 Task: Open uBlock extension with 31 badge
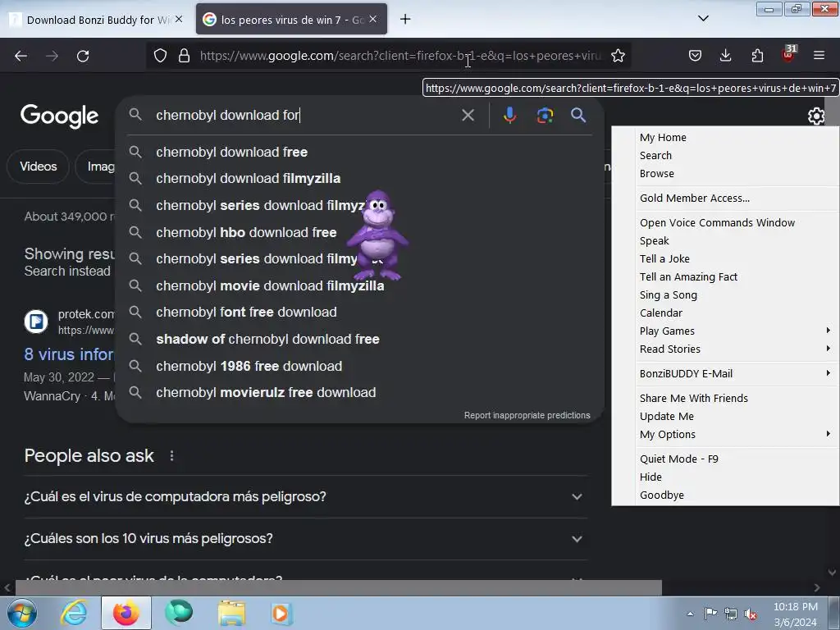tap(788, 54)
